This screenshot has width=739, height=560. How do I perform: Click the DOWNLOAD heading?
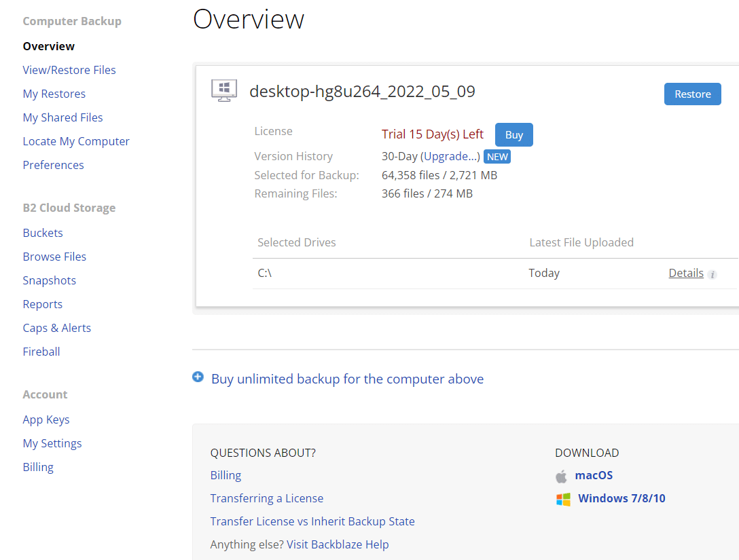587,453
